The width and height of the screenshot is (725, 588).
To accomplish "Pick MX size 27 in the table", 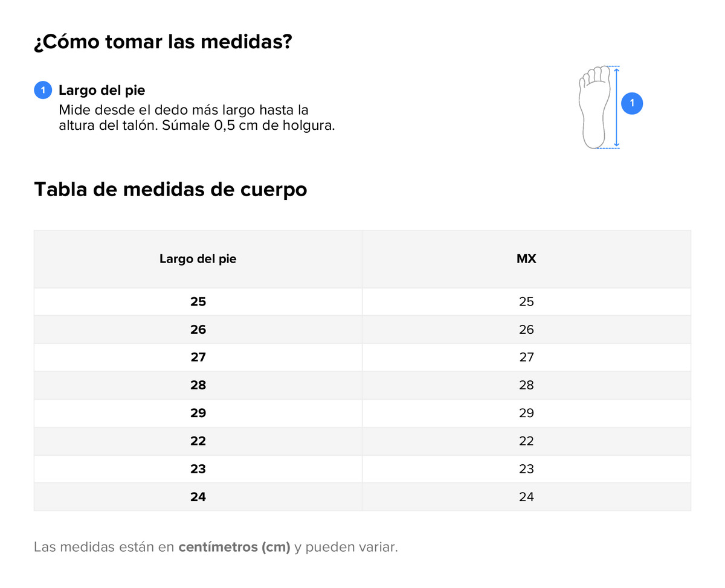I will point(526,357).
